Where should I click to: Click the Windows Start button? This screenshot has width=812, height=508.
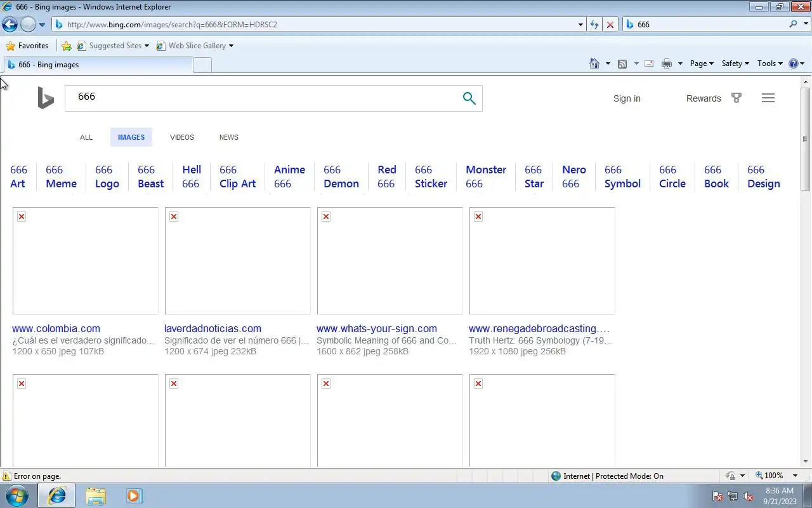(17, 495)
